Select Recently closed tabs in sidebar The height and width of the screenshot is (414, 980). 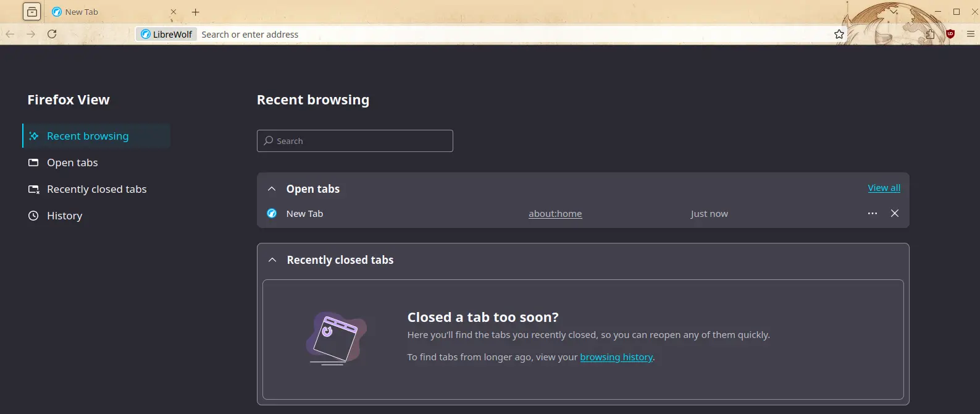tap(96, 189)
